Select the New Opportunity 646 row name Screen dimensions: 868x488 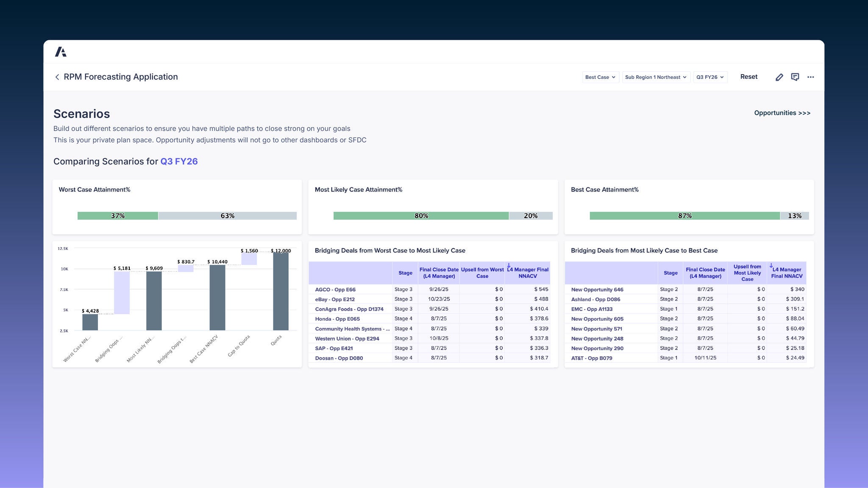(x=597, y=290)
